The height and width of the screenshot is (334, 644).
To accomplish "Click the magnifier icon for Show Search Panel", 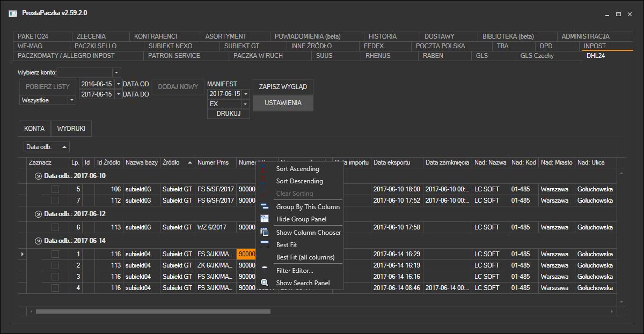I will tap(264, 283).
